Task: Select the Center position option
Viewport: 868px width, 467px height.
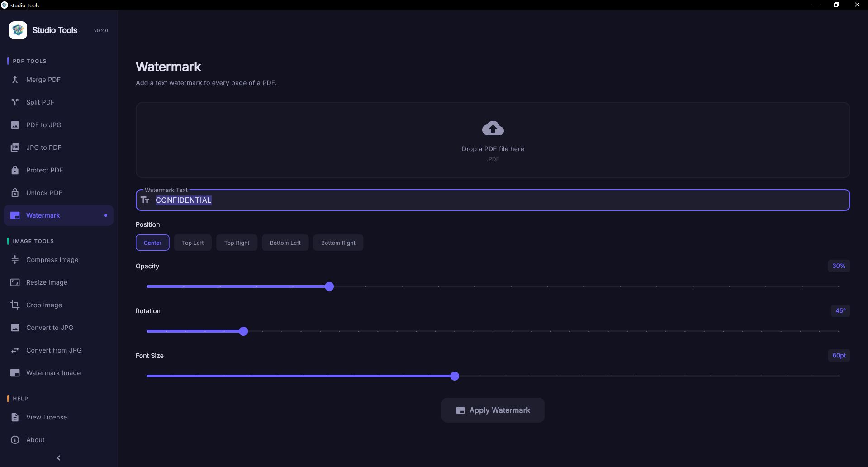Action: coord(152,243)
